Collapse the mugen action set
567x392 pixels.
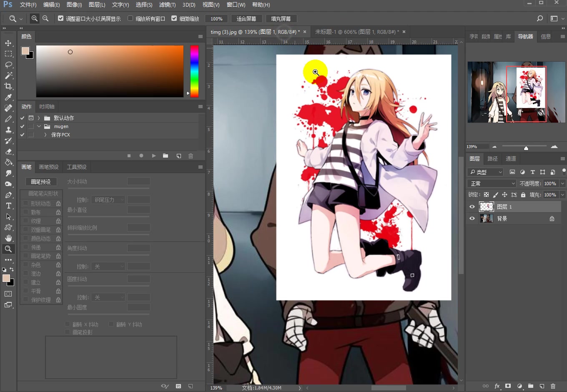tap(39, 126)
